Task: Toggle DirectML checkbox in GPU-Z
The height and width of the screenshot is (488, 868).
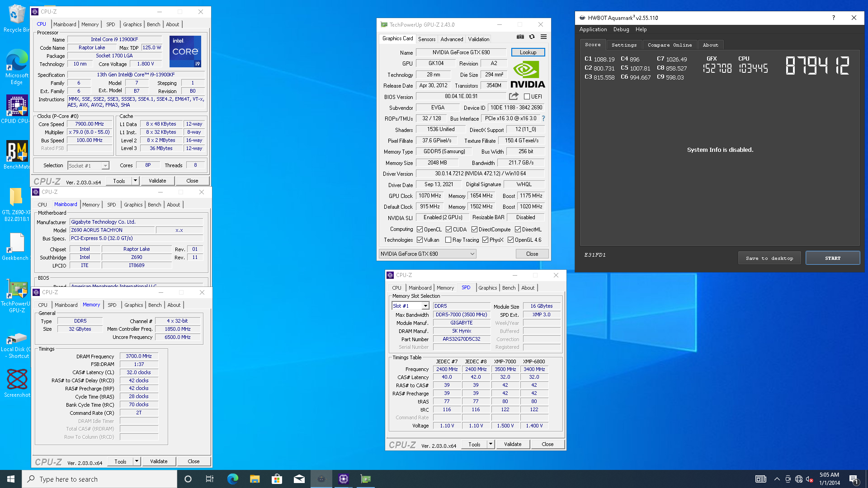Action: coord(518,230)
